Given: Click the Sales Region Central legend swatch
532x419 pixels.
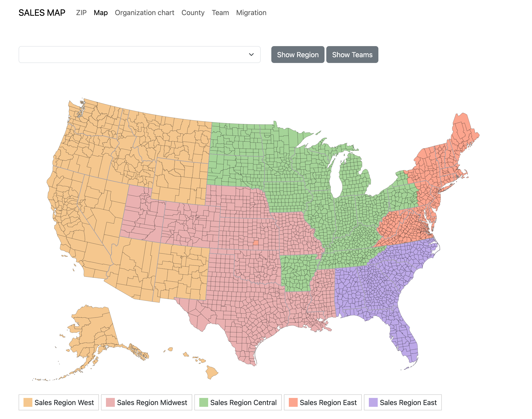Looking at the screenshot, I should (204, 403).
